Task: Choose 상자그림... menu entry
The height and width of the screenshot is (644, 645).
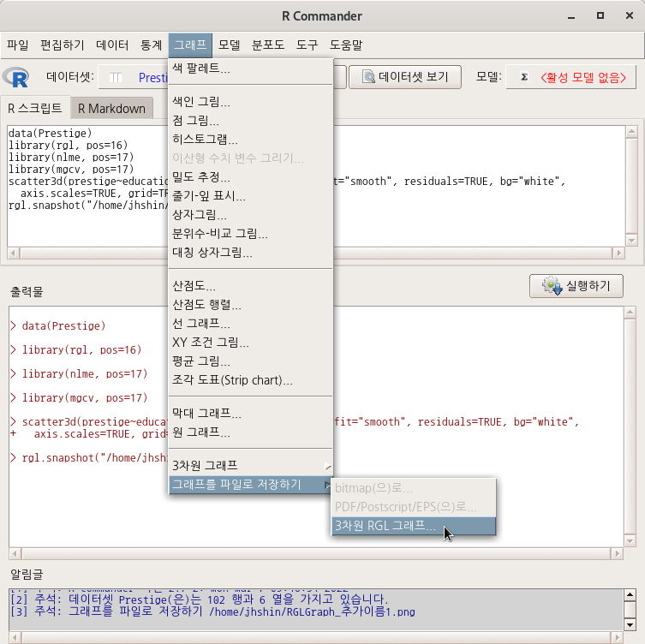Action: [x=250, y=215]
